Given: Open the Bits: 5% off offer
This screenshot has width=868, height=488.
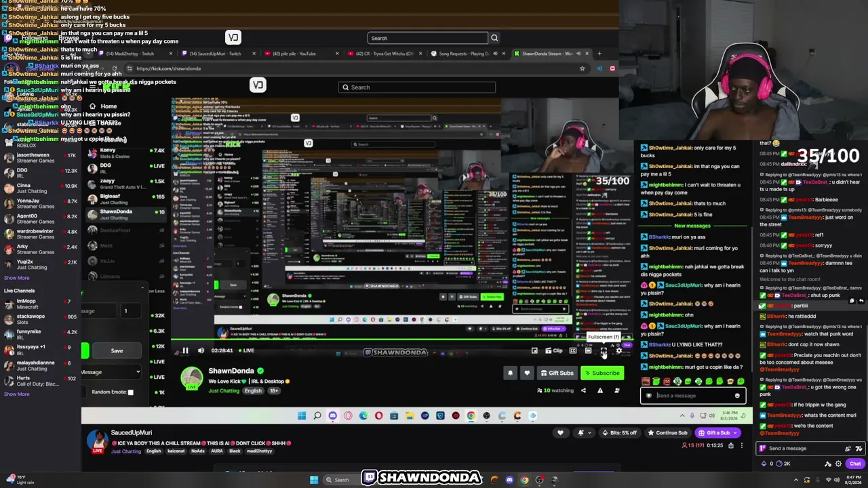Looking at the screenshot, I should coord(619,433).
